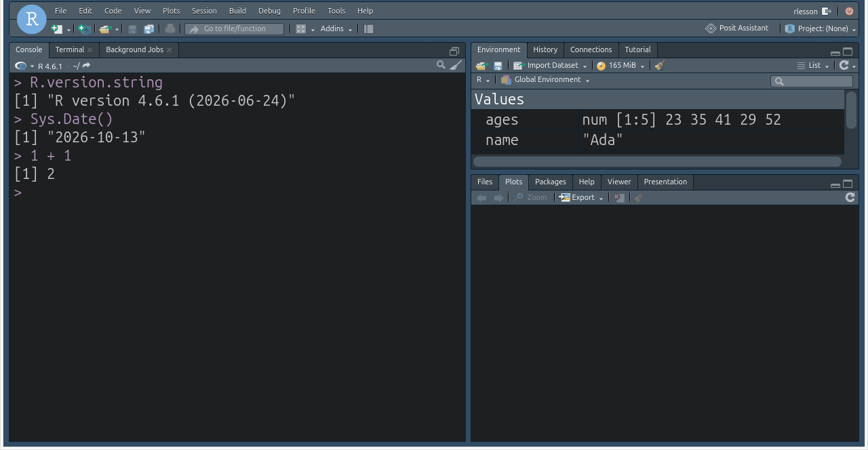This screenshot has width=868, height=450.
Task: Click the sign out icon beside rlesson
Action: pyautogui.click(x=826, y=11)
